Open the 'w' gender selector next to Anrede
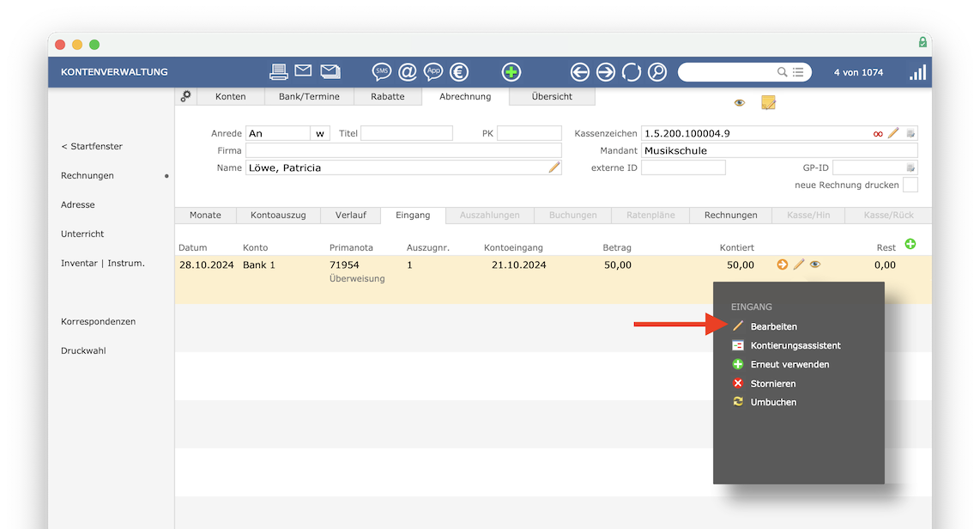The image size is (980, 529). coord(320,133)
